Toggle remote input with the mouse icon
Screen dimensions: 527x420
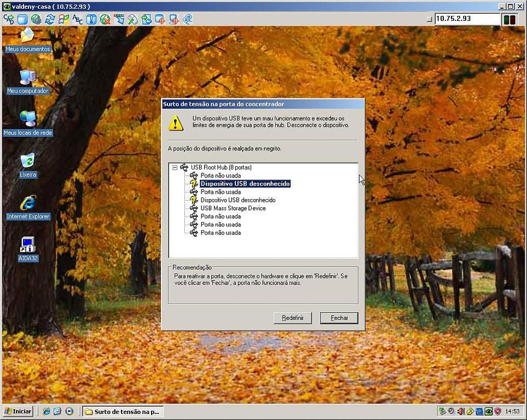tap(132, 19)
